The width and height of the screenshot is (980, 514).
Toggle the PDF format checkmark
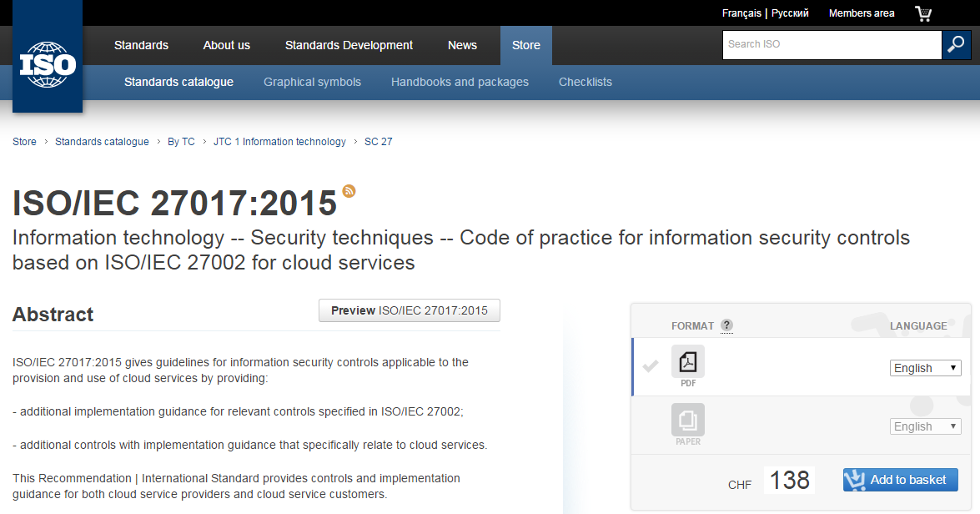(650, 365)
